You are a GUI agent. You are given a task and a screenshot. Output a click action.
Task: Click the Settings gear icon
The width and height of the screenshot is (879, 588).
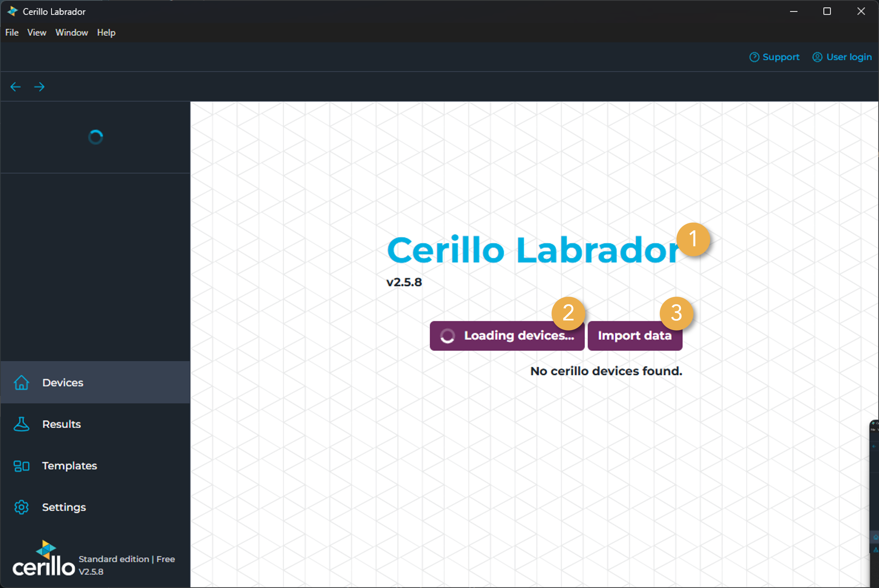coord(21,507)
